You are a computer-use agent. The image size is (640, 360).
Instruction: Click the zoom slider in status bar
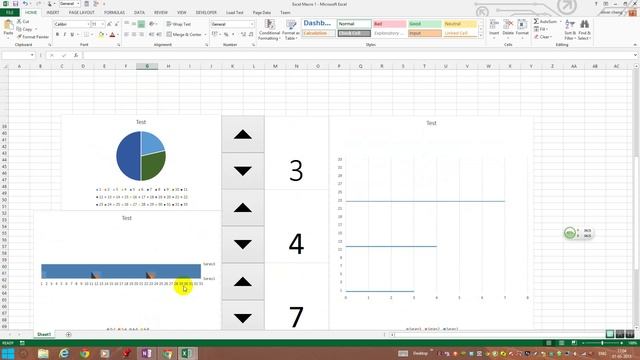click(602, 343)
